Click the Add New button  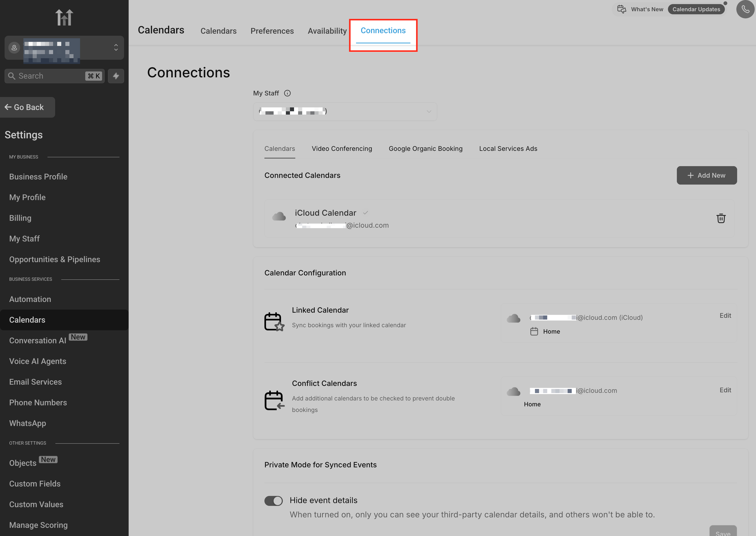(x=706, y=175)
